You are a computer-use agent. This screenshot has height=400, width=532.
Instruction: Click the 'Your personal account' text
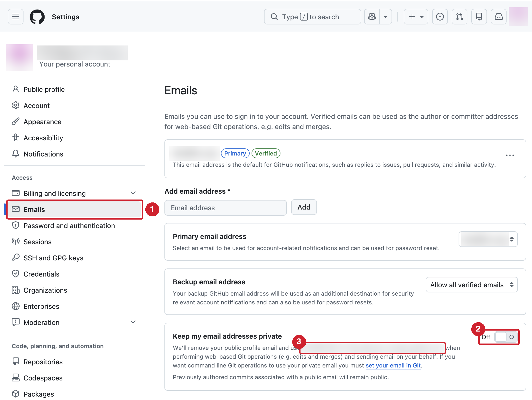(x=75, y=64)
